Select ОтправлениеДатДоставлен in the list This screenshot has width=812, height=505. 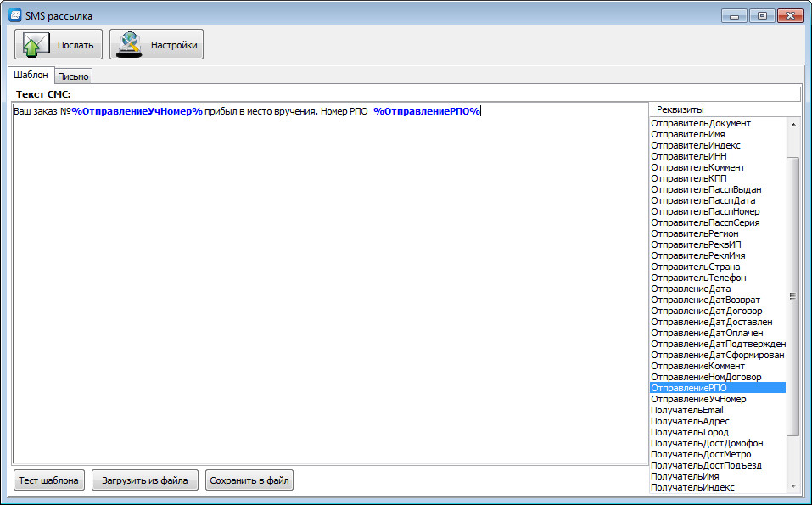718,323
